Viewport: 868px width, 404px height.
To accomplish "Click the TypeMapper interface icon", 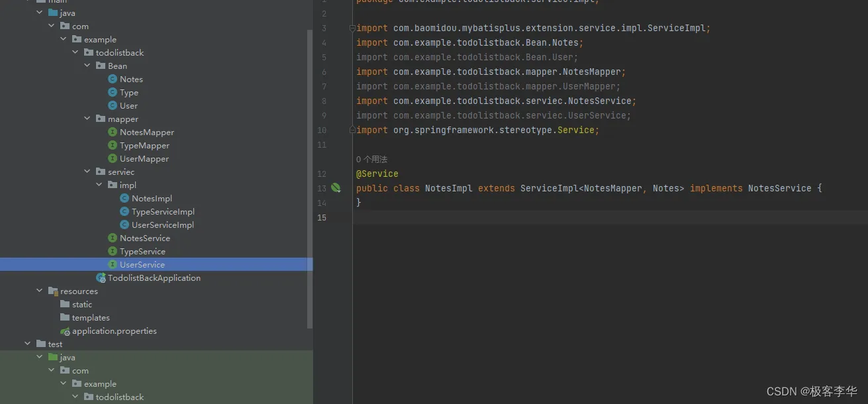I will tap(113, 145).
